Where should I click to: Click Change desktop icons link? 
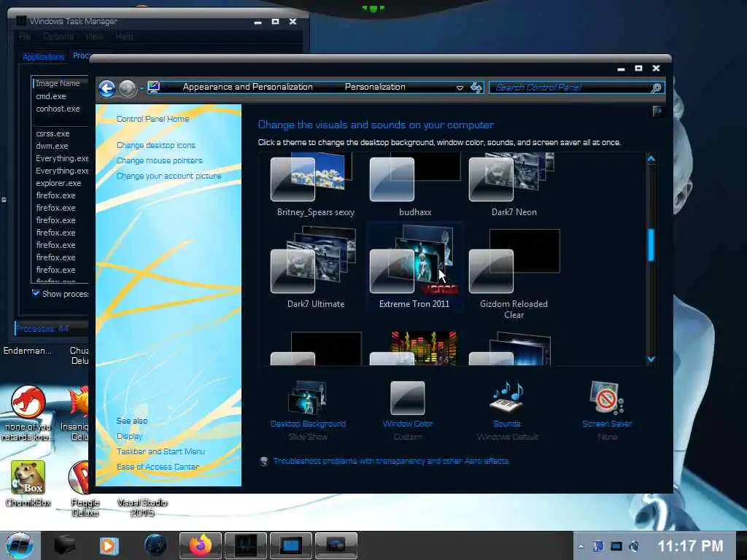156,145
